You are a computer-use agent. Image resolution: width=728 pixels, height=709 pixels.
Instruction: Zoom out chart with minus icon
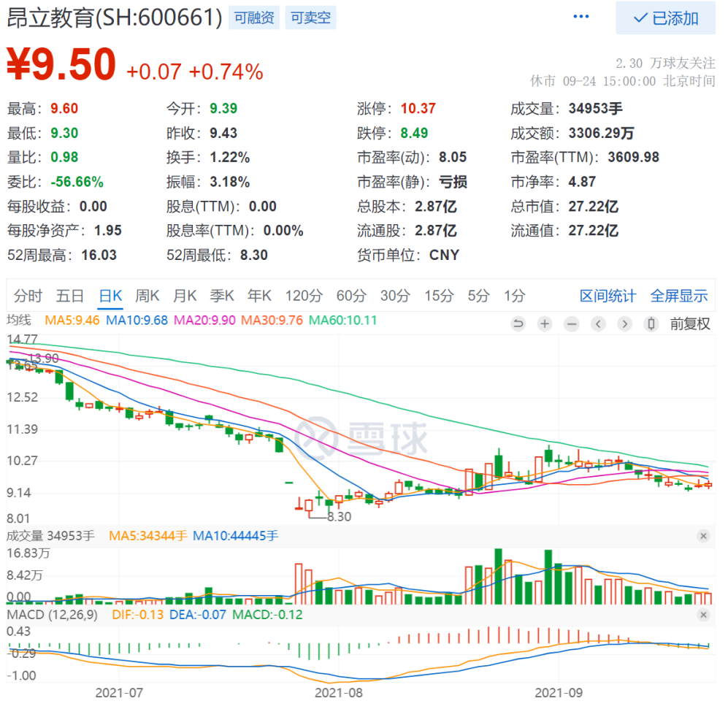click(572, 323)
